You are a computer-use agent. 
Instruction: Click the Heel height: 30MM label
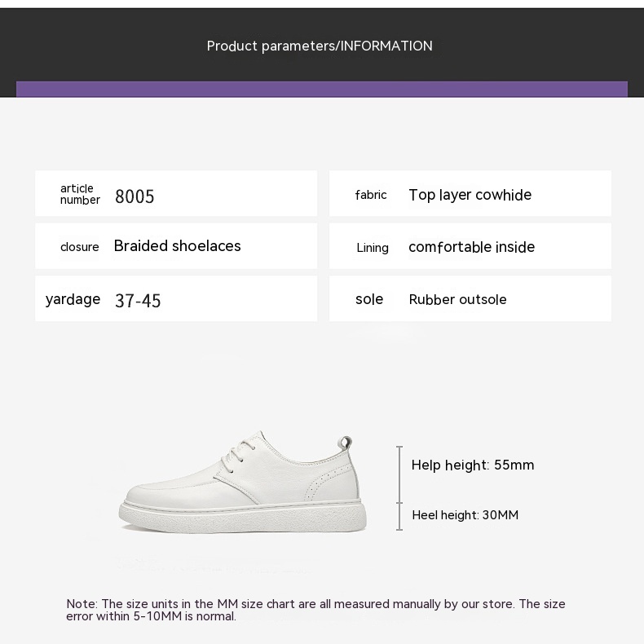point(465,515)
